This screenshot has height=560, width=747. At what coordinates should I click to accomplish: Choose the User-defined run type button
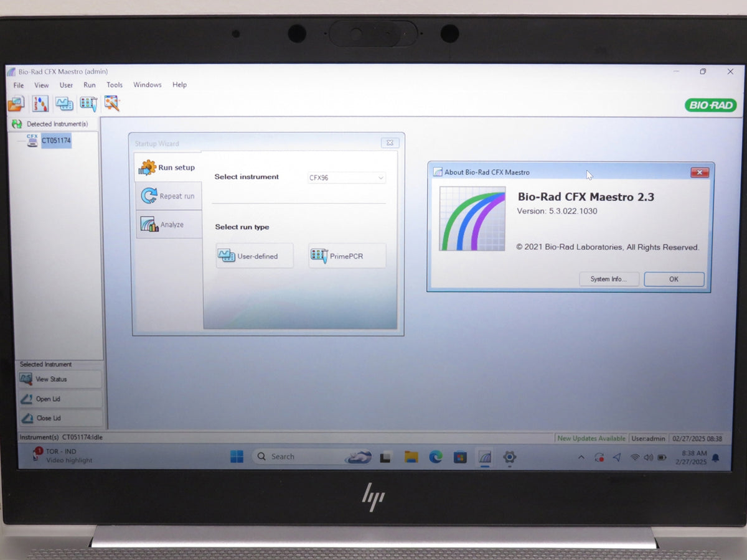coord(255,256)
